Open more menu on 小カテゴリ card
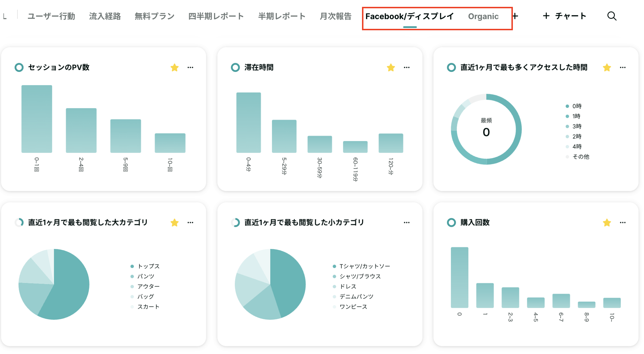This screenshot has width=644, height=354. (407, 223)
